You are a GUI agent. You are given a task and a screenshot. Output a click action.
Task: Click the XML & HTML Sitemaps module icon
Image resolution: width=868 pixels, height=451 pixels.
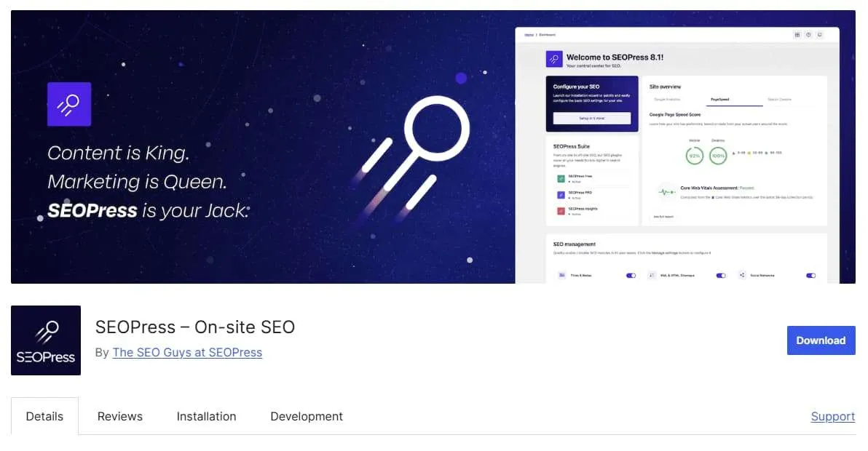652,275
